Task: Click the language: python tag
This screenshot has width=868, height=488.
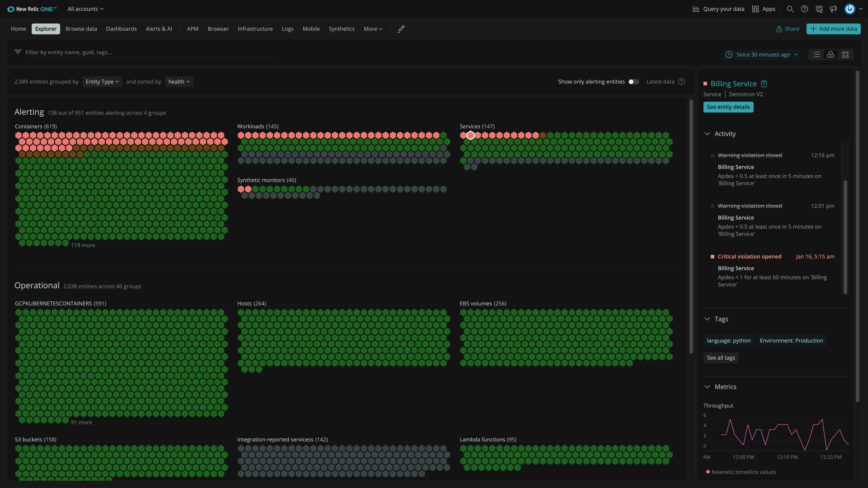Action: click(x=729, y=340)
